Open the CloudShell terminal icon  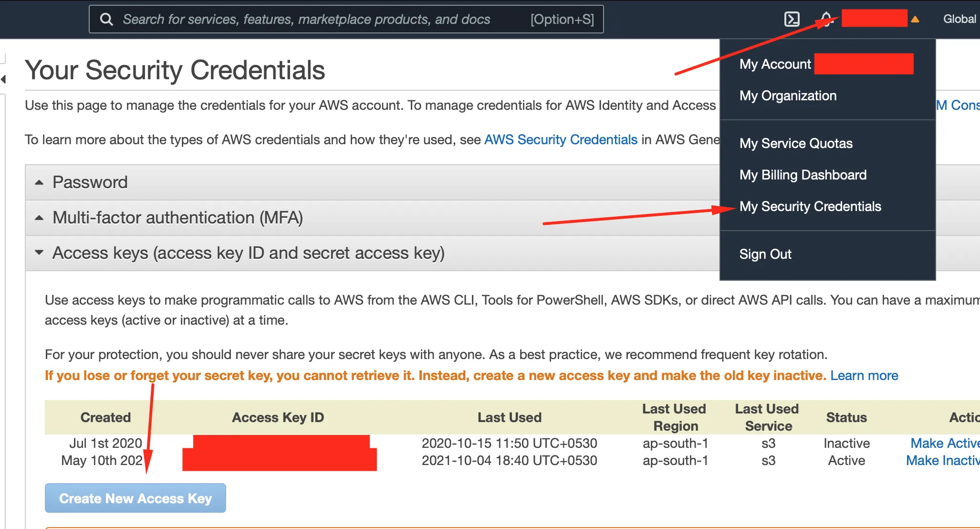[792, 19]
